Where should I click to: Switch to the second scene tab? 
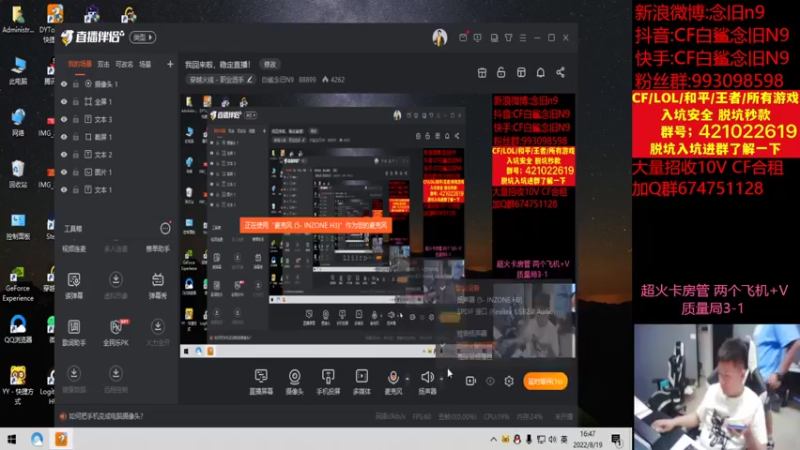click(104, 64)
